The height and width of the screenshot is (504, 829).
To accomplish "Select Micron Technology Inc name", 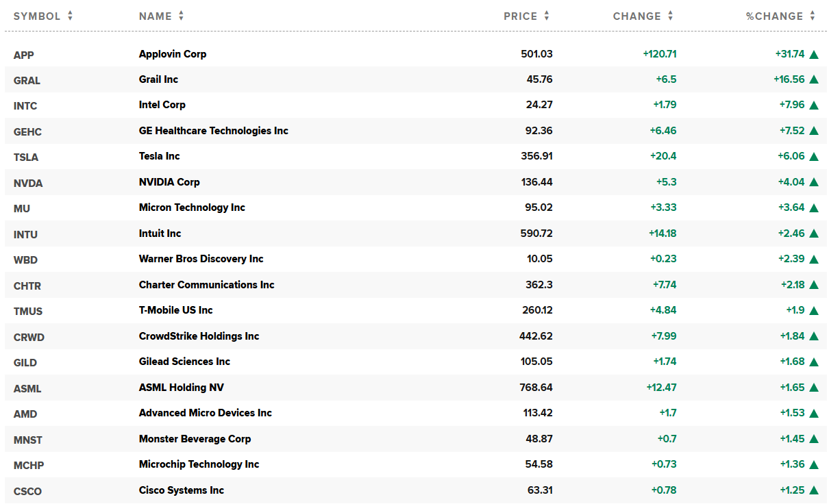I will click(x=192, y=207).
